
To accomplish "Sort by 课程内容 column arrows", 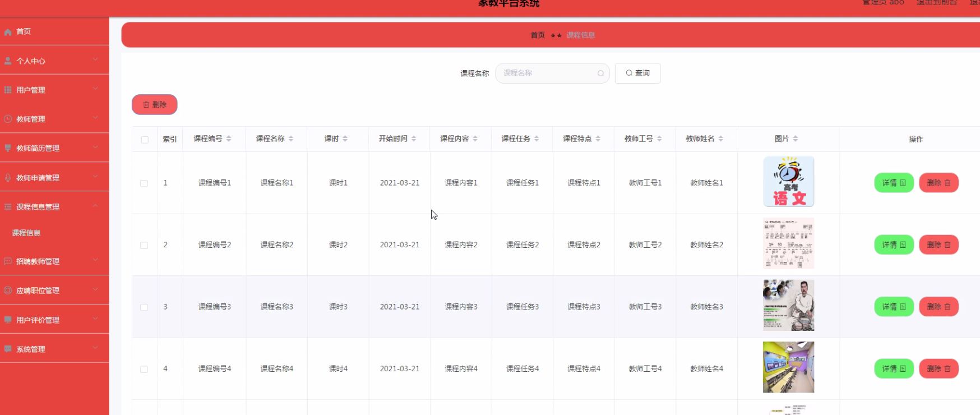I will [475, 139].
